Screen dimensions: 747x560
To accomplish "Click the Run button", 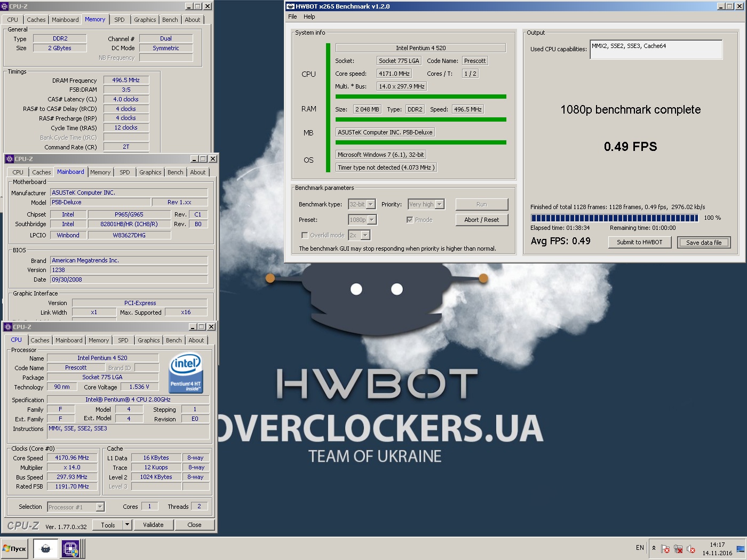I will pos(482,204).
